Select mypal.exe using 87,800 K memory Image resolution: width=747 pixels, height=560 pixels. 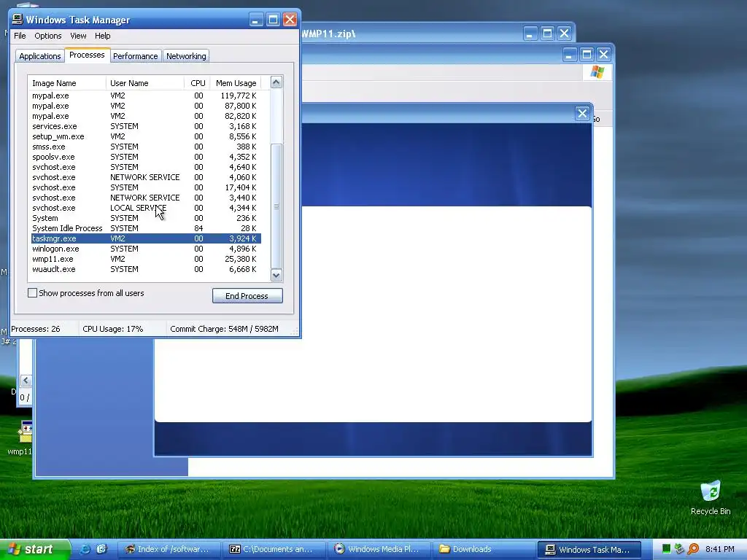(146, 106)
